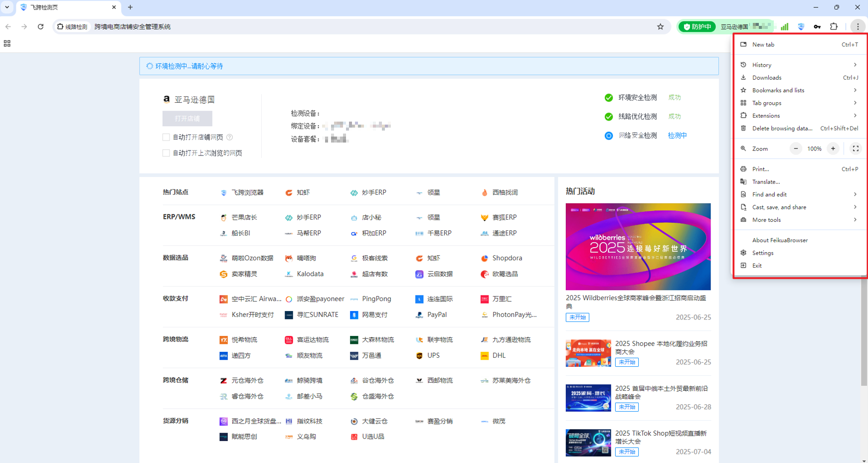Increase zoom with the plus button
Screen dimensions: 868x463
tap(833, 149)
